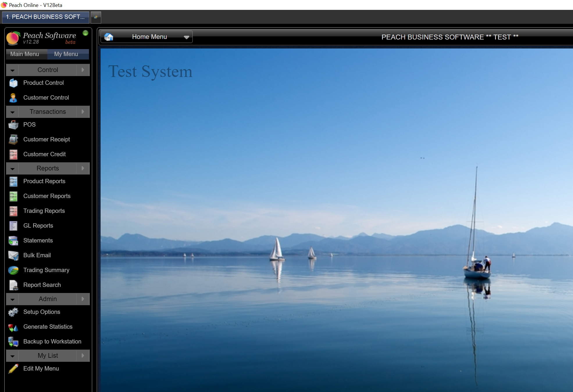
Task: Open Trading Summary via the pie chart icon
Action: [13, 270]
